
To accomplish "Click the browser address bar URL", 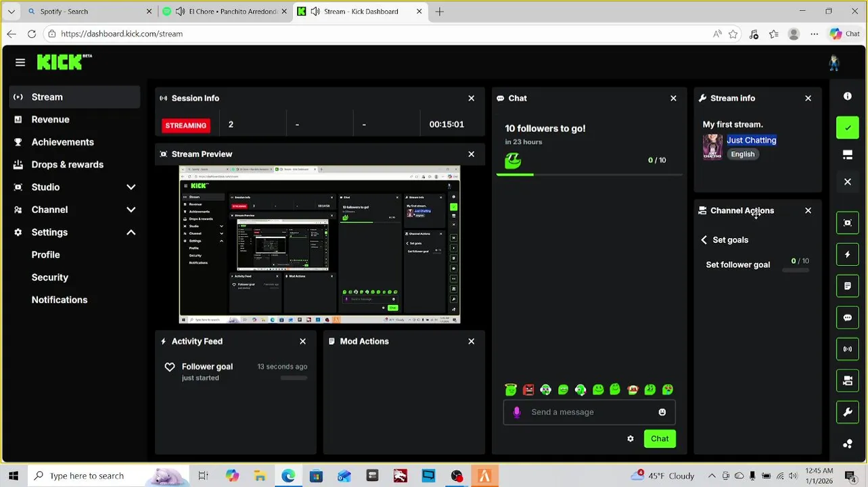I will pos(122,34).
